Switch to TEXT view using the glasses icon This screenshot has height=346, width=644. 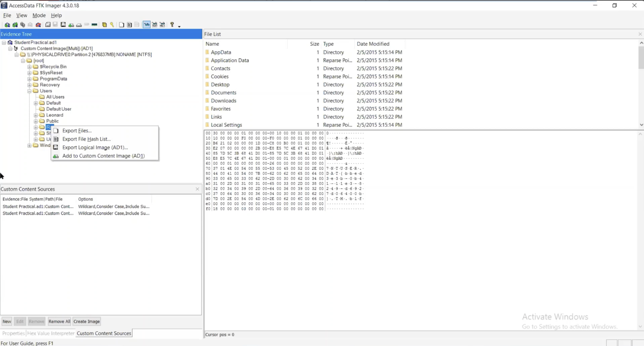[x=154, y=24]
